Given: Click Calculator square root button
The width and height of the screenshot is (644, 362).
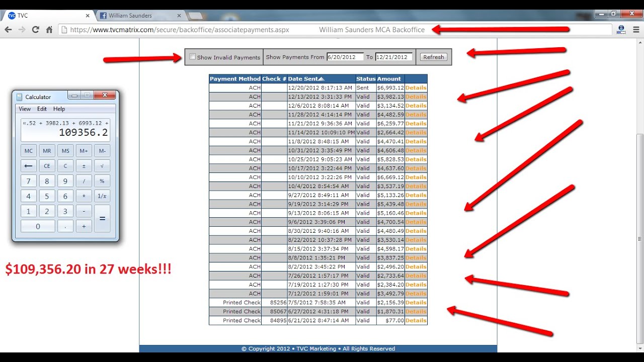Looking at the screenshot, I should pyautogui.click(x=102, y=166).
